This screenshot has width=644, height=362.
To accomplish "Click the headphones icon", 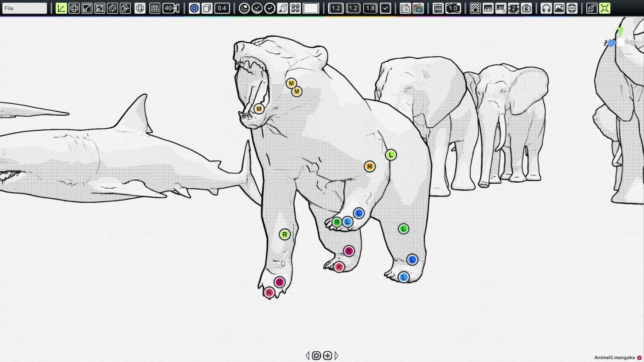I will coord(546,8).
